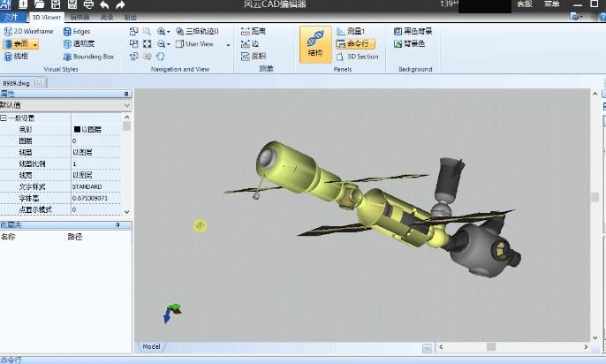
Task: Open the 文件 file menu
Action: point(11,17)
